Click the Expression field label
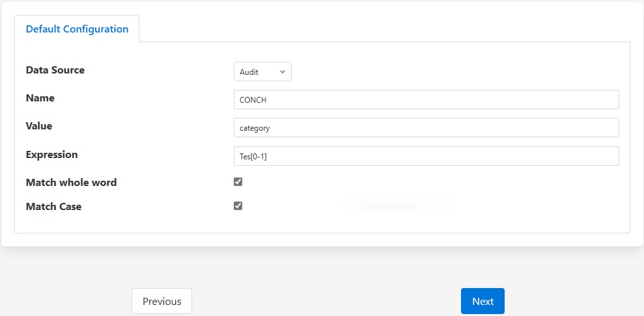Screen dimensions: 644x316 pyautogui.click(x=52, y=155)
